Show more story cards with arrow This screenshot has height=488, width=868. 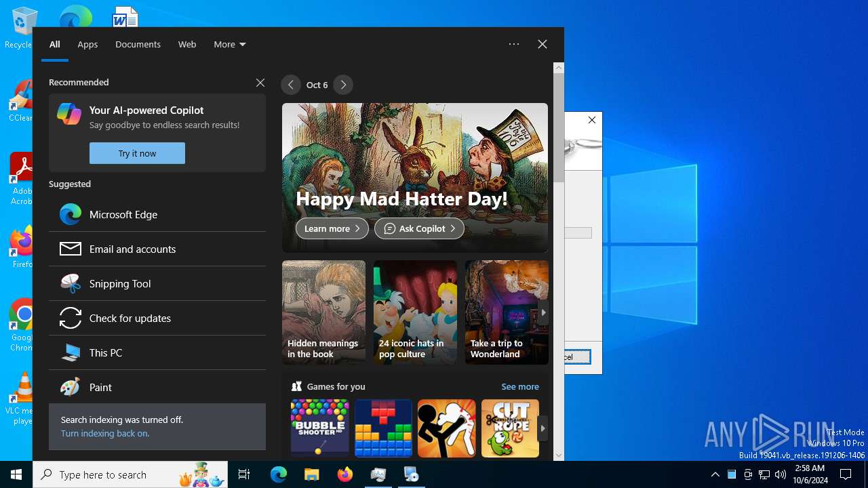click(543, 312)
